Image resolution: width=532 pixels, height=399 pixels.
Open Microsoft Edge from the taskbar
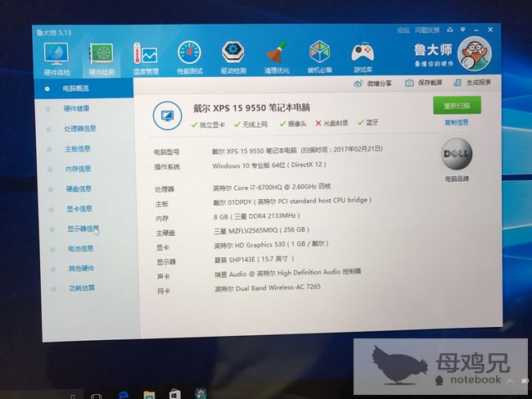[x=124, y=395]
